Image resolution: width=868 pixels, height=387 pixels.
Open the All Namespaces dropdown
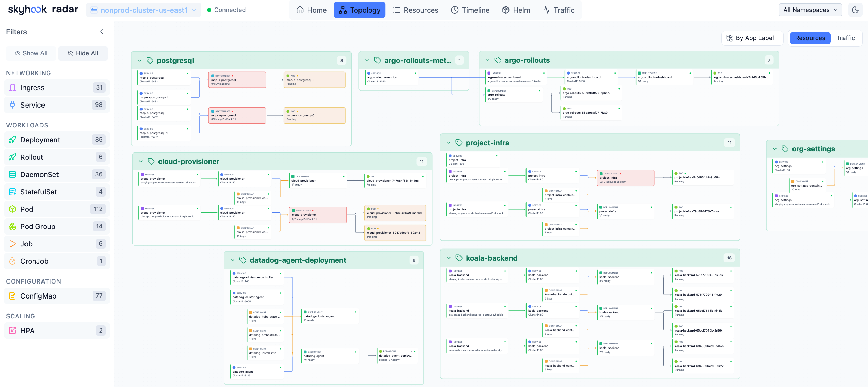(x=810, y=10)
